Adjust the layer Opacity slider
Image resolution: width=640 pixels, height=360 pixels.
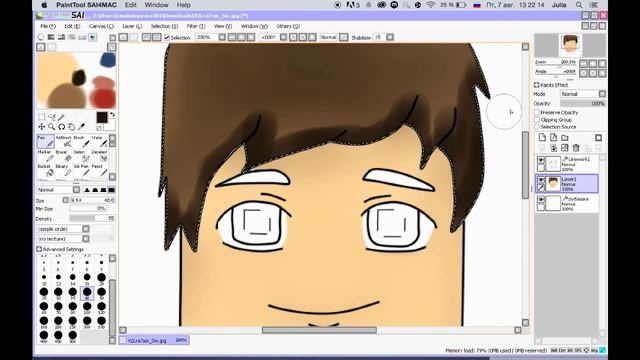pos(583,104)
